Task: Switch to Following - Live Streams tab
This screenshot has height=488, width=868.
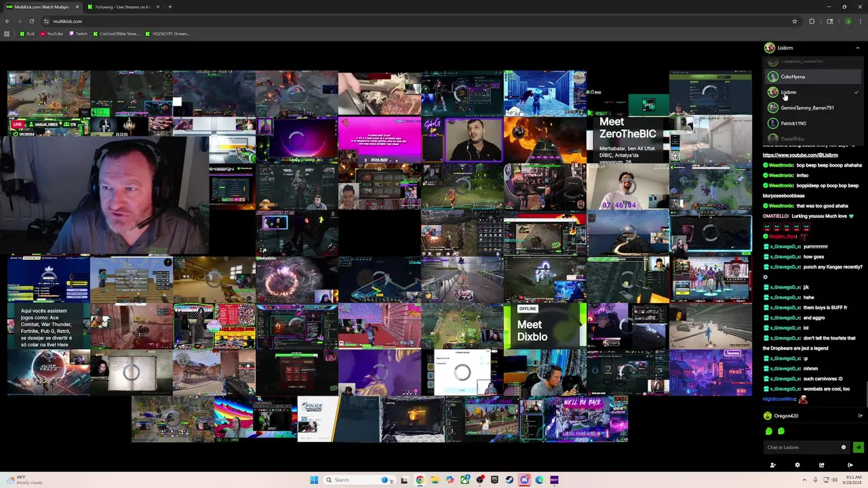Action: [x=123, y=7]
